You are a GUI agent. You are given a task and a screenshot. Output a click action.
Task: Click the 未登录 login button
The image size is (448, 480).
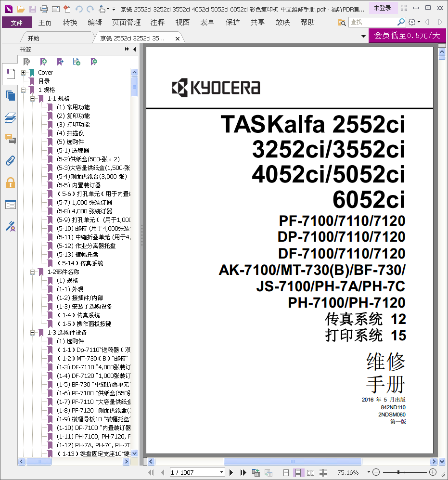382,8
